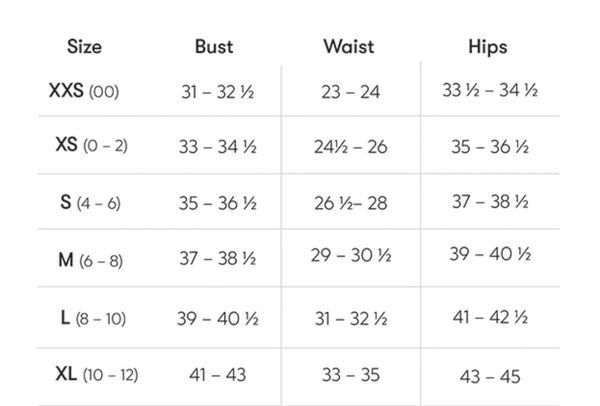Select the M (6 – 8) size label
Image resolution: width=600 pixels, height=406 pixels.
click(x=90, y=261)
